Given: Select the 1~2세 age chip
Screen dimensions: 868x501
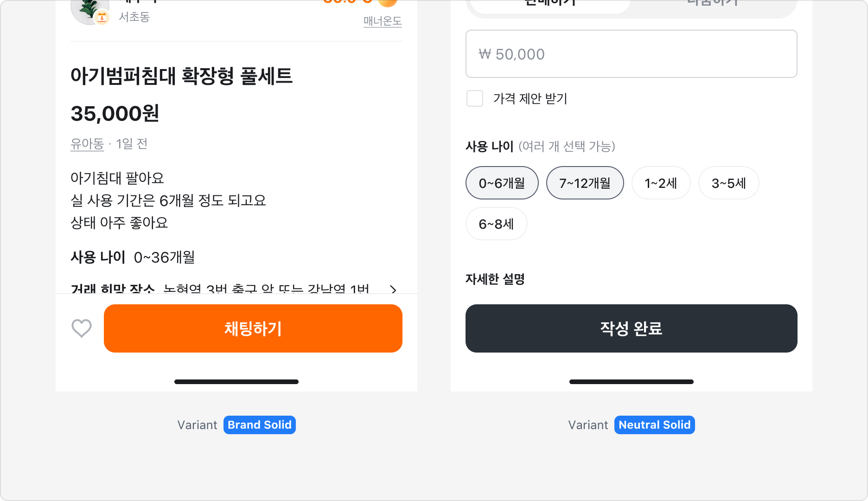Looking at the screenshot, I should click(661, 183).
